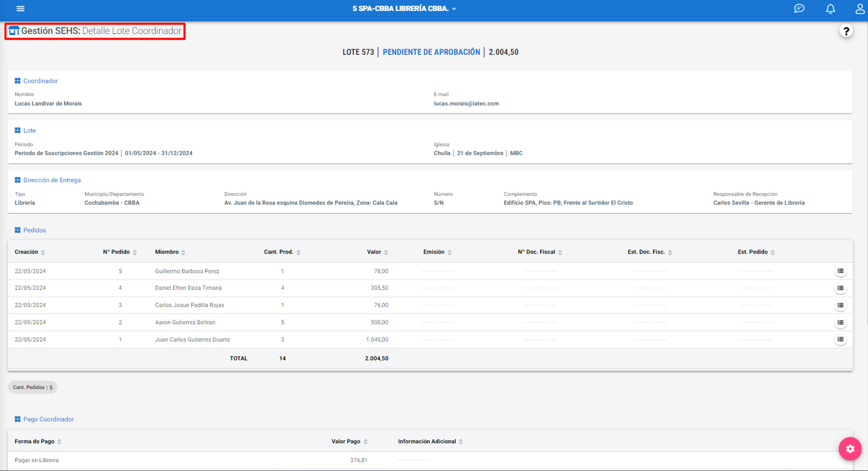Screen dimensions: 868x471
Task: Click the Iglesia value Chulla
Action: [x=442, y=153]
